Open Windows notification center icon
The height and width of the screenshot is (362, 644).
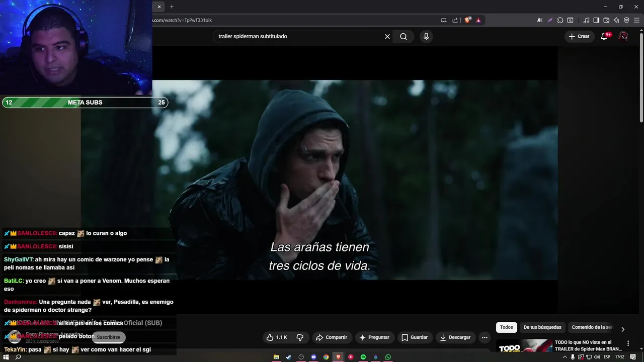pyautogui.click(x=633, y=357)
